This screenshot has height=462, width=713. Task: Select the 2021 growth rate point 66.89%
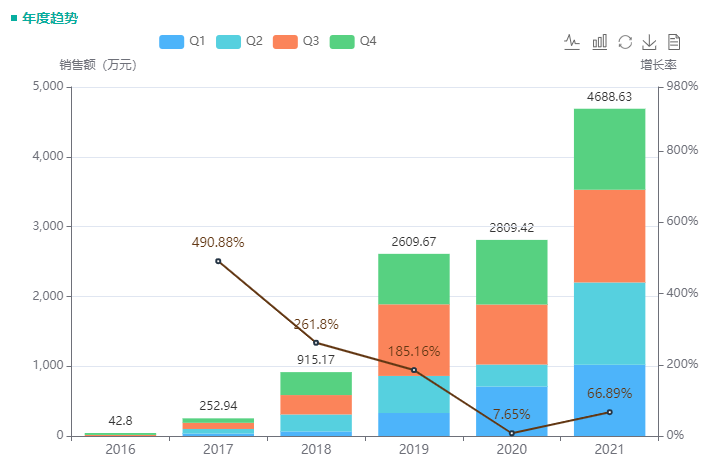point(609,412)
